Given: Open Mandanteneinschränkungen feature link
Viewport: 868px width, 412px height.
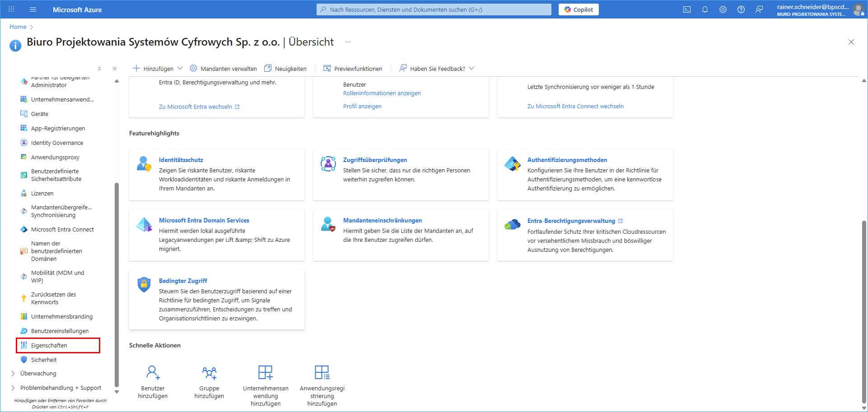Looking at the screenshot, I should pyautogui.click(x=383, y=220).
